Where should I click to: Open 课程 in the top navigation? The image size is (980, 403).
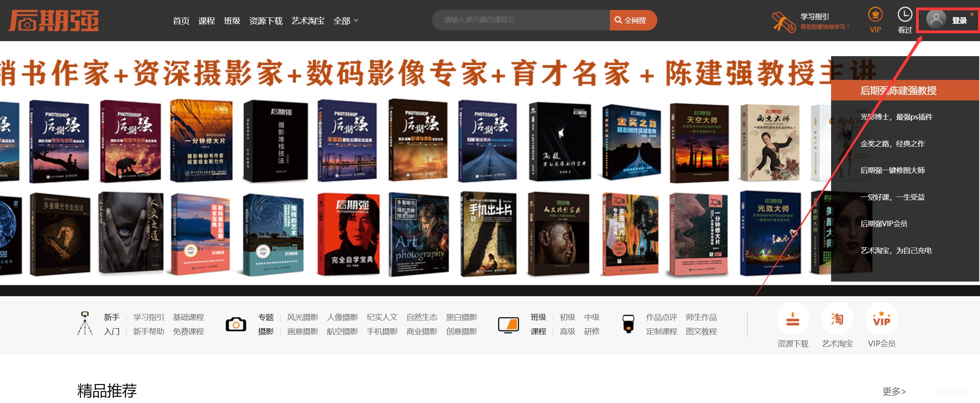[207, 21]
